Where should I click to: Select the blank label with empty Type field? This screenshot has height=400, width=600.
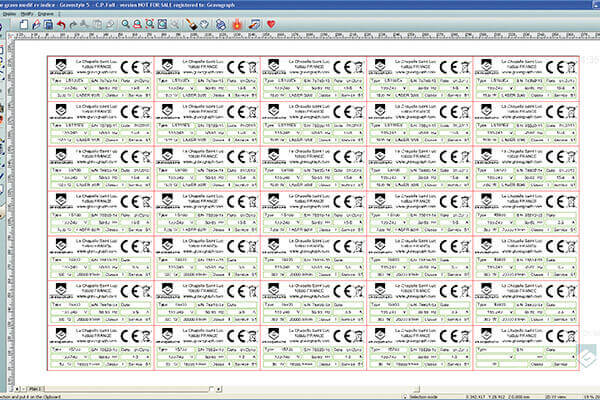pos(526,348)
